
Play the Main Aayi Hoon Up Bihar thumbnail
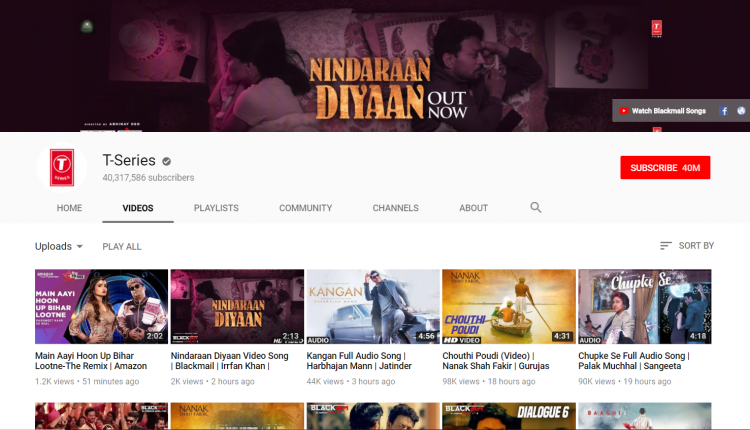point(101,307)
